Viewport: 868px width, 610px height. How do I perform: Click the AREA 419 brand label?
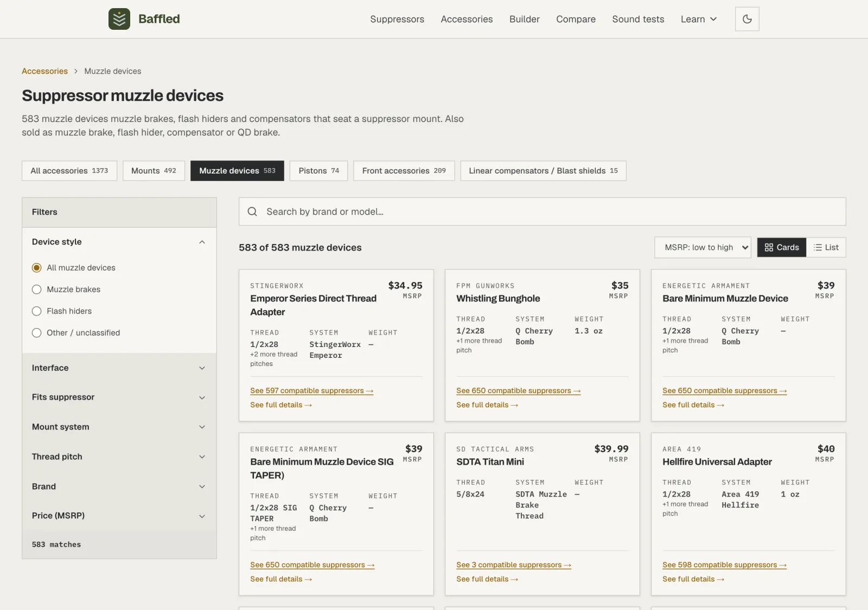coord(681,449)
